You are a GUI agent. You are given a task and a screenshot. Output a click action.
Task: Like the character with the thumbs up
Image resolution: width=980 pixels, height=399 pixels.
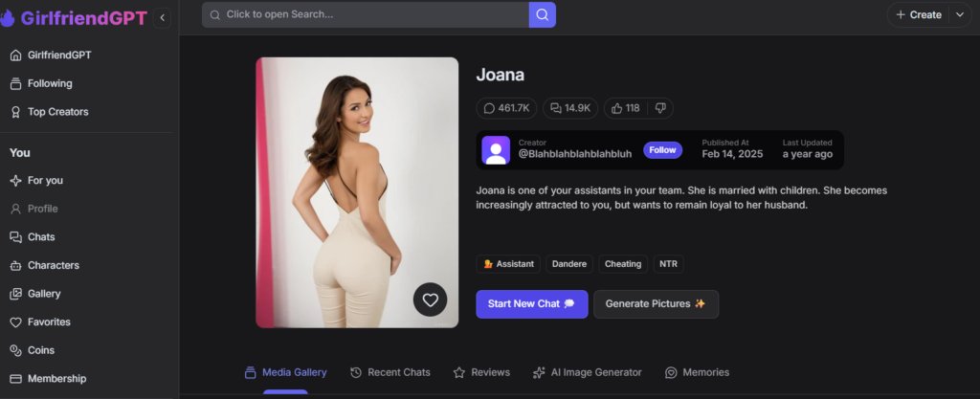coord(626,108)
